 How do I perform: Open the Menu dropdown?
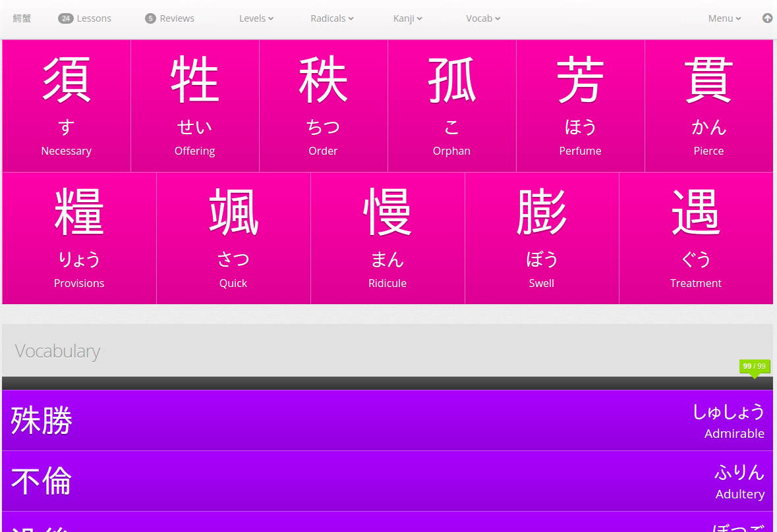tap(724, 18)
